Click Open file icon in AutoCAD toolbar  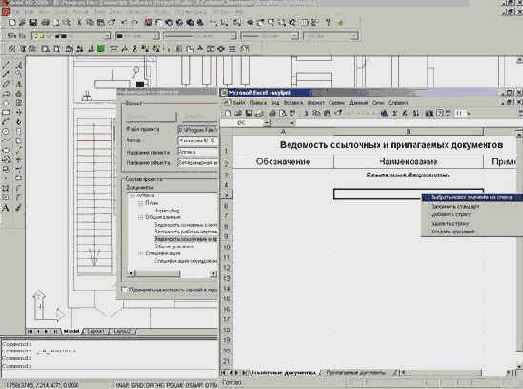click(22, 23)
